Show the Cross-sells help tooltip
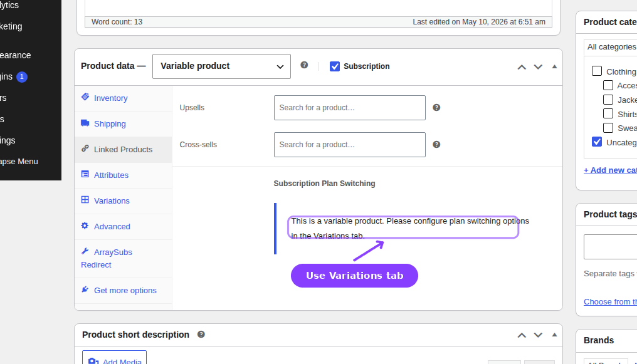This screenshot has height=364, width=637. click(436, 145)
